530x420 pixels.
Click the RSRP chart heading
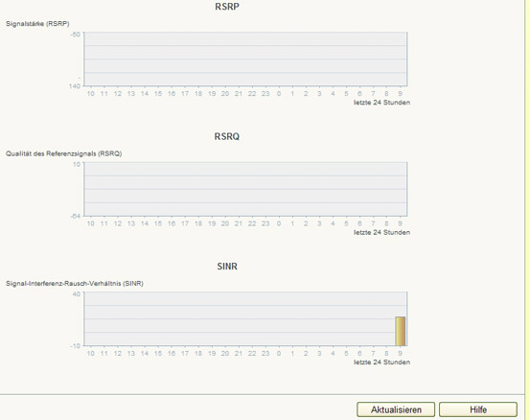click(x=227, y=7)
